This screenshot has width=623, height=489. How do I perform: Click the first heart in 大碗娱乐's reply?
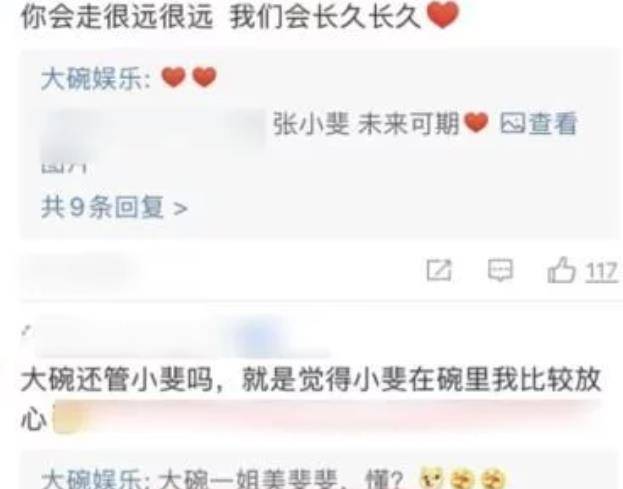tap(174, 77)
